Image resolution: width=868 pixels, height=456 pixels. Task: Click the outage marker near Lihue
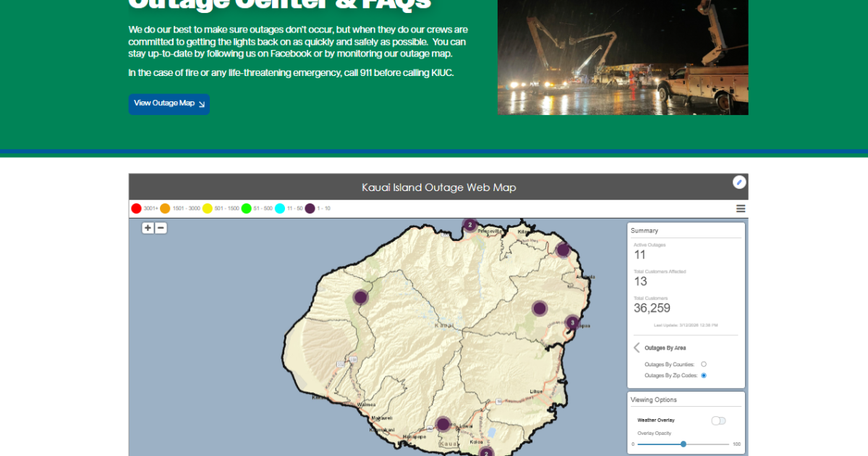tap(443, 424)
